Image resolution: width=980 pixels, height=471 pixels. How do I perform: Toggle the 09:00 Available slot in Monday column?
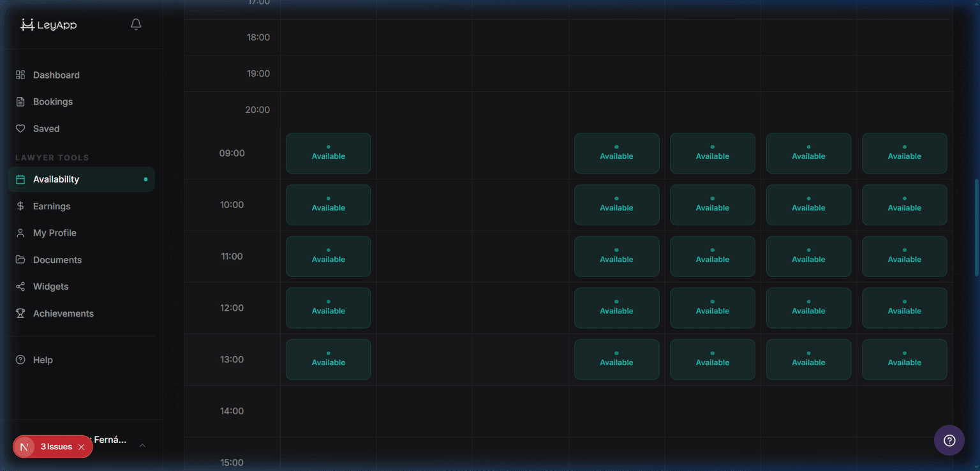click(x=329, y=153)
